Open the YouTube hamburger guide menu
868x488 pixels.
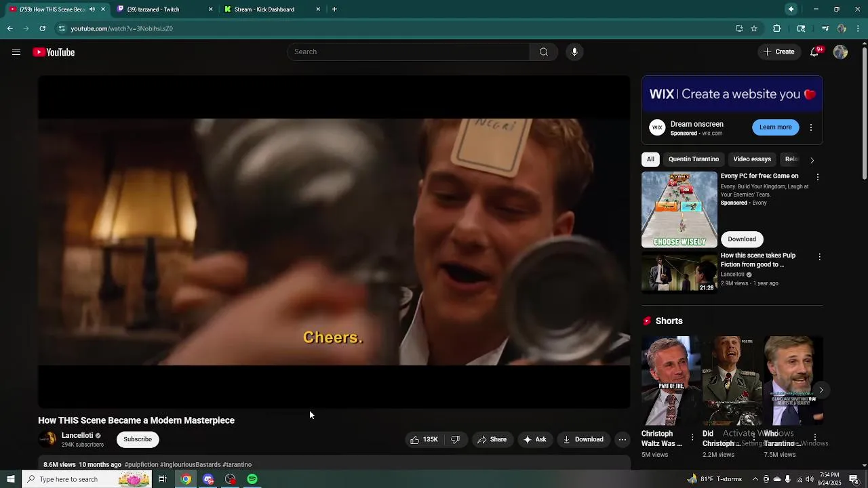point(16,52)
